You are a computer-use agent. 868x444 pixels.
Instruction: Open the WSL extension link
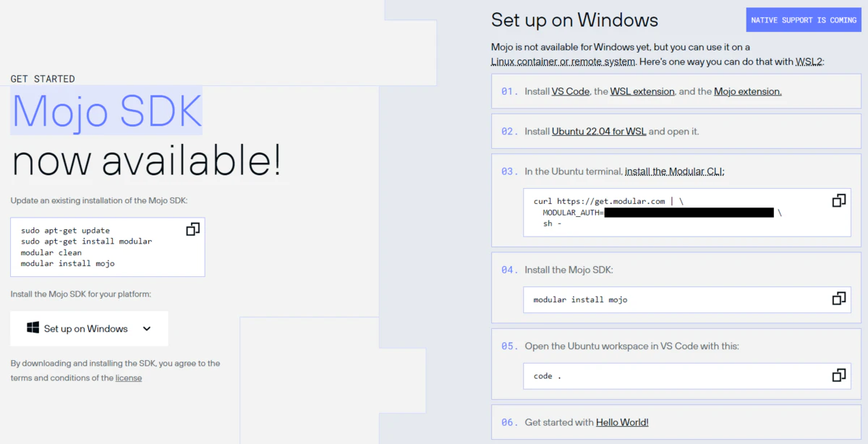point(642,92)
